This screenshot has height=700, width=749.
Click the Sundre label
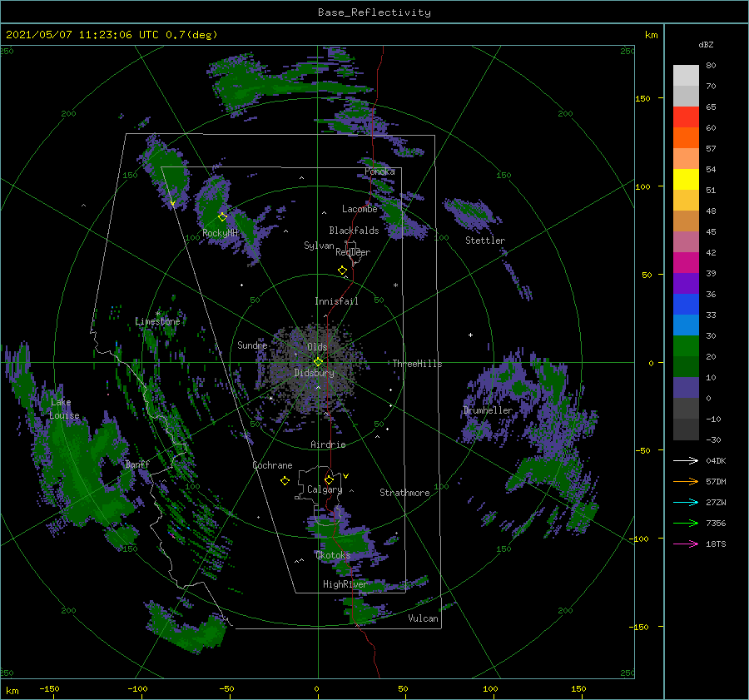tap(252, 345)
